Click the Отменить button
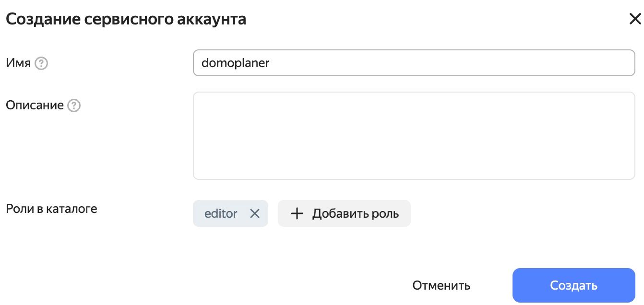The width and height of the screenshot is (644, 305). point(441,286)
